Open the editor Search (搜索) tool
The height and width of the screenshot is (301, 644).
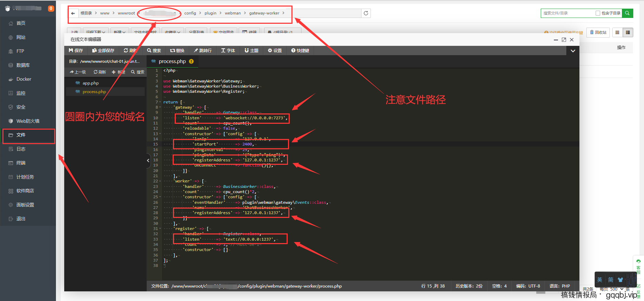click(x=154, y=51)
